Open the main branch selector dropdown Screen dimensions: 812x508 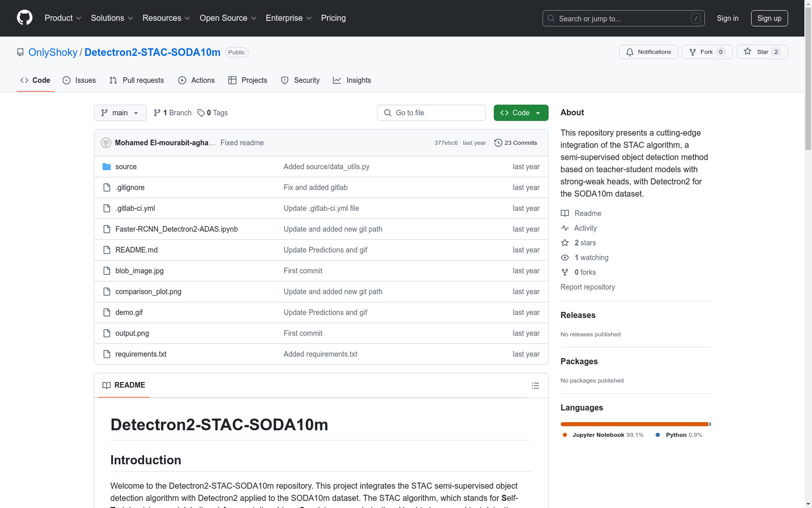120,113
